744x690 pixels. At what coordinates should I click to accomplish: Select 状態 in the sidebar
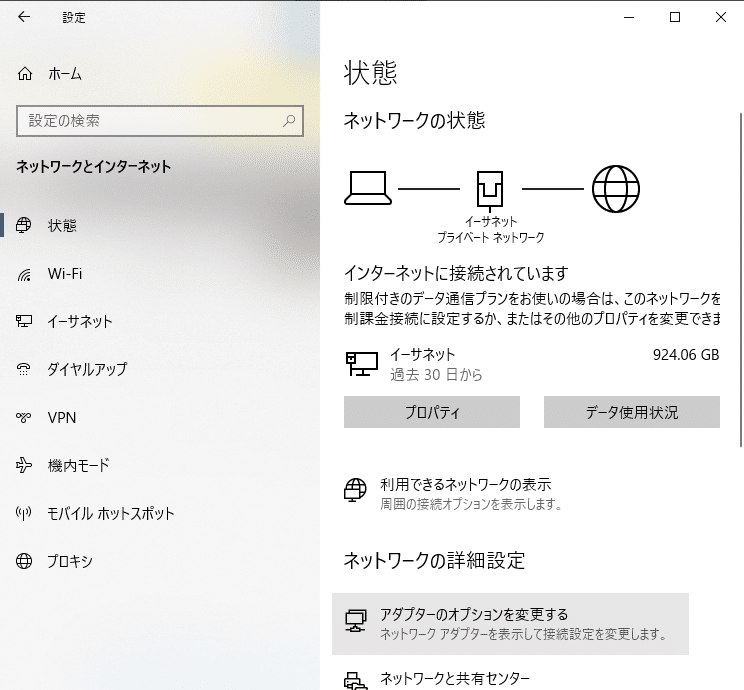point(160,225)
